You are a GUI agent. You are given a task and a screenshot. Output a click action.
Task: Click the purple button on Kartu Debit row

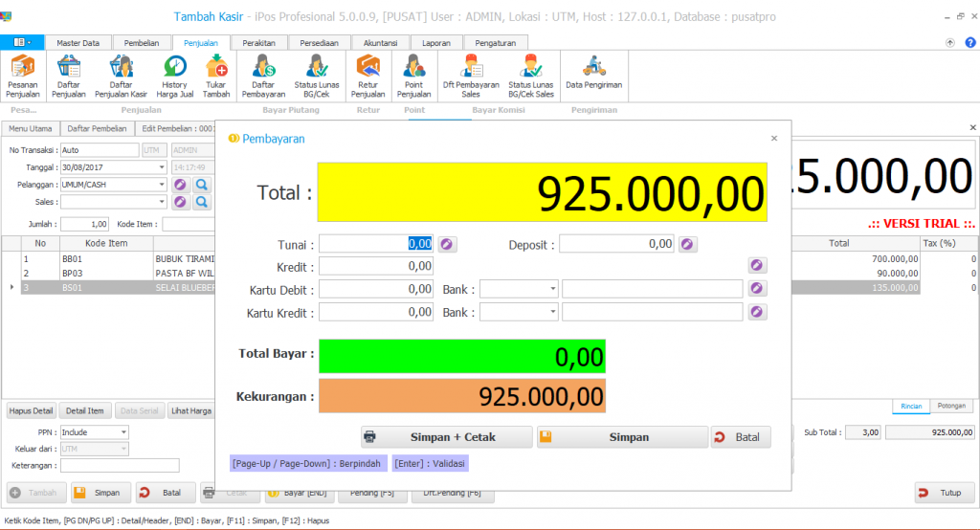click(x=757, y=289)
